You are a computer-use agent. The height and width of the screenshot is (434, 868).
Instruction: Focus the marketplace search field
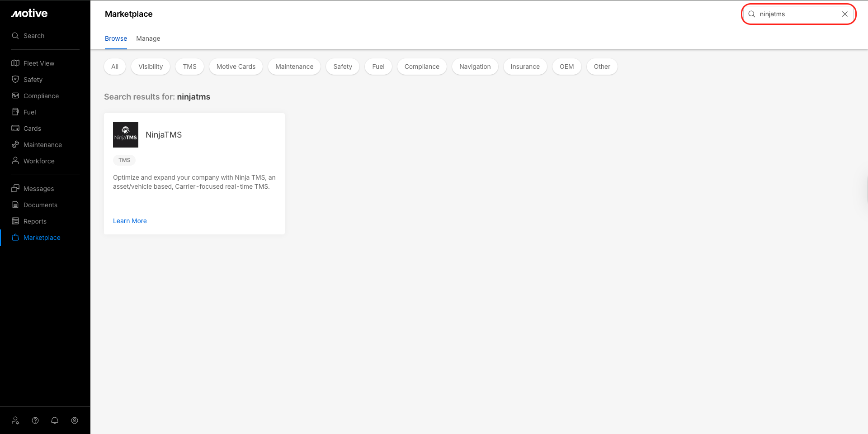coord(798,14)
